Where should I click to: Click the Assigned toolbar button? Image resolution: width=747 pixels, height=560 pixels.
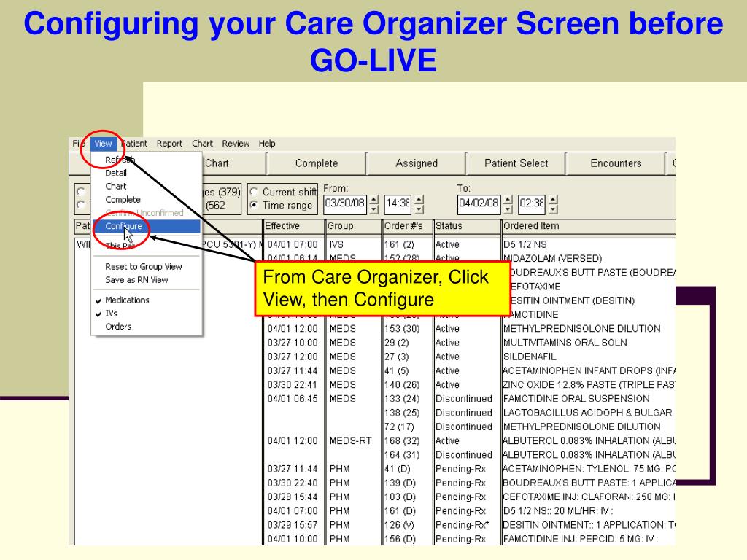tap(417, 163)
